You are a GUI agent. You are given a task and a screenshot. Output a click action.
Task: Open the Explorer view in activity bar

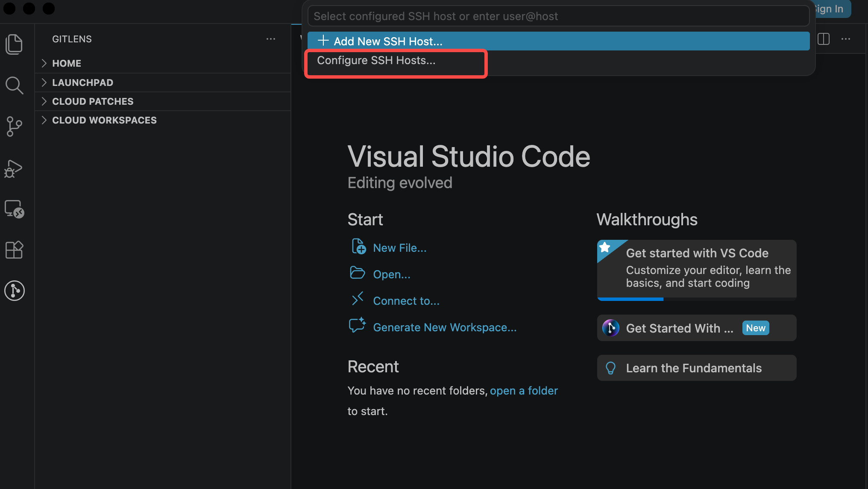click(15, 44)
